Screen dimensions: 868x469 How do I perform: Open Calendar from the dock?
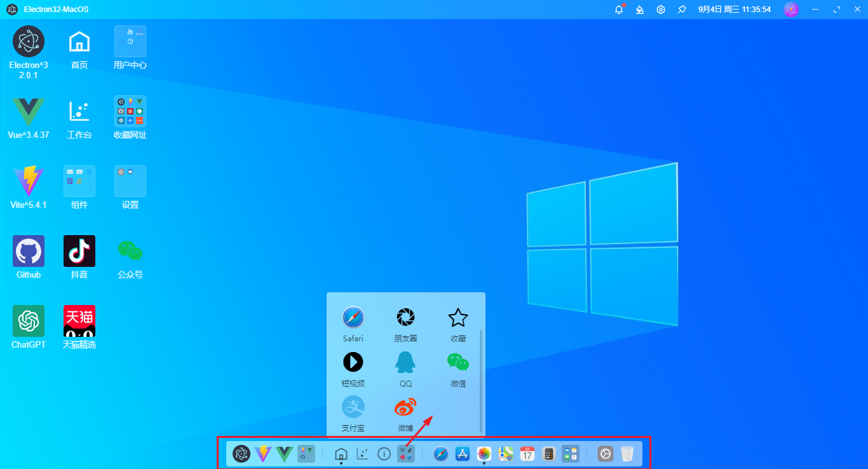(x=527, y=454)
